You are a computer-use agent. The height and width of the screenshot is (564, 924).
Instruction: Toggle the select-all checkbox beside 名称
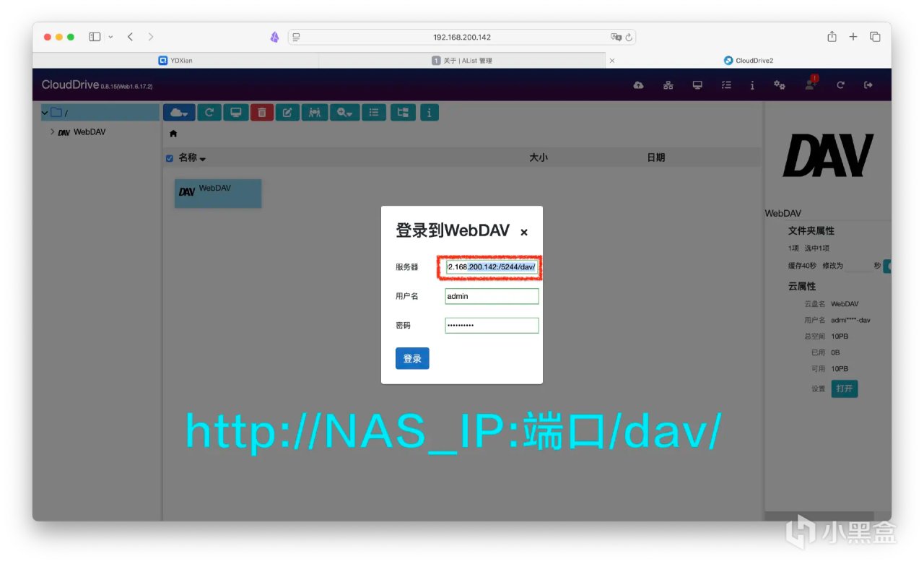tap(170, 158)
